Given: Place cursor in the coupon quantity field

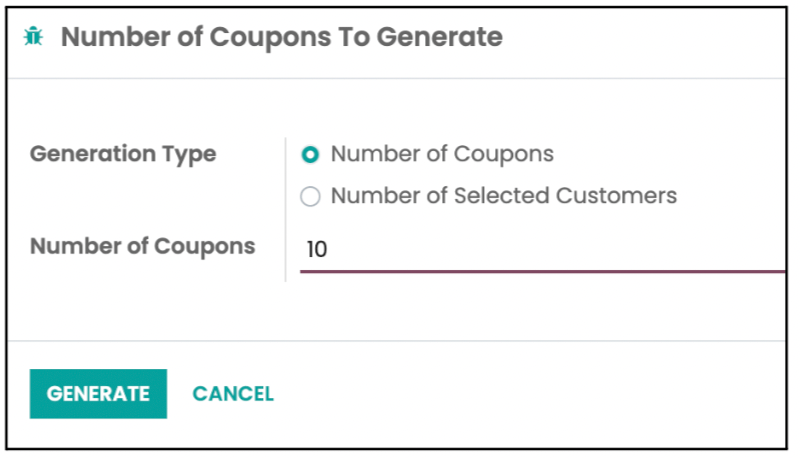Looking at the screenshot, I should coord(540,249).
